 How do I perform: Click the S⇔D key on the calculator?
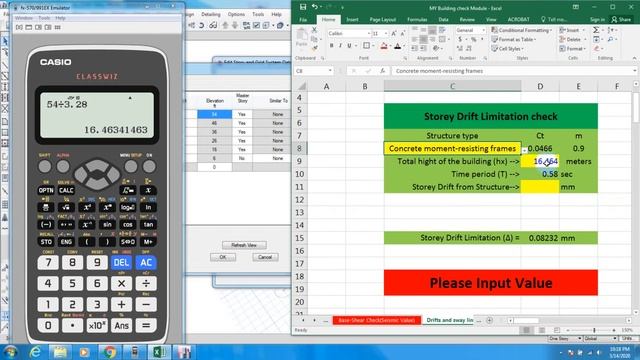pos(128,242)
